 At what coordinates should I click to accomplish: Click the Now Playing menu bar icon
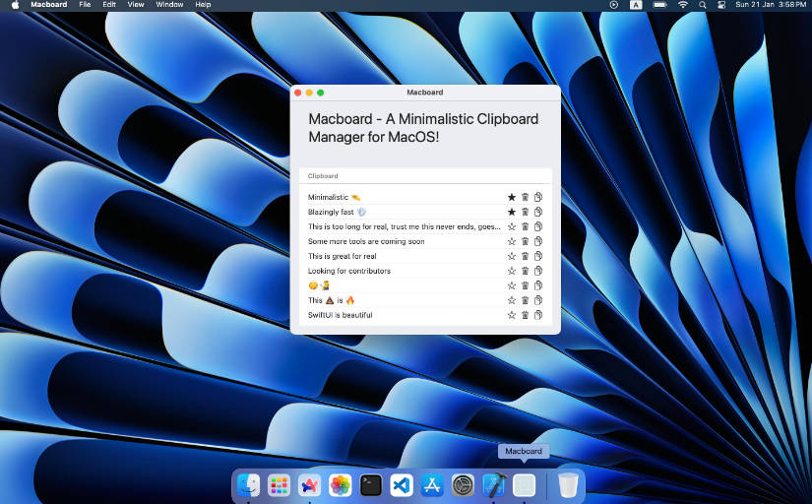[x=613, y=5]
